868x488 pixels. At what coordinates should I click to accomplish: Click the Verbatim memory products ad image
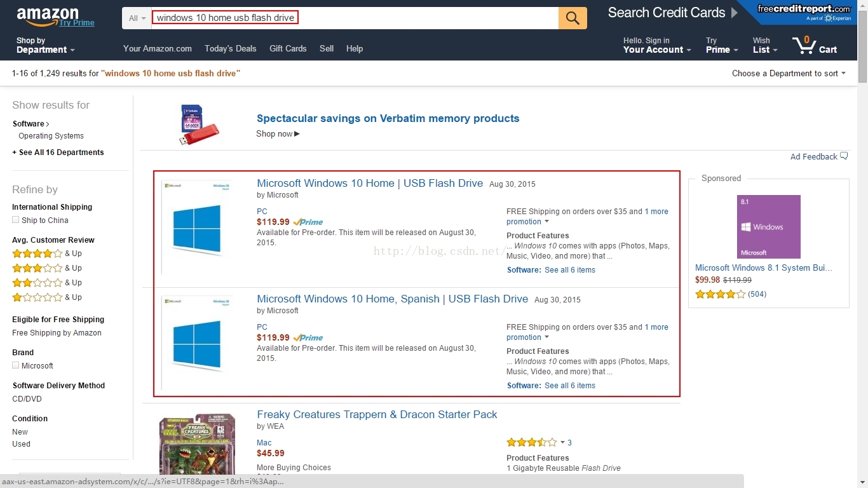[199, 125]
